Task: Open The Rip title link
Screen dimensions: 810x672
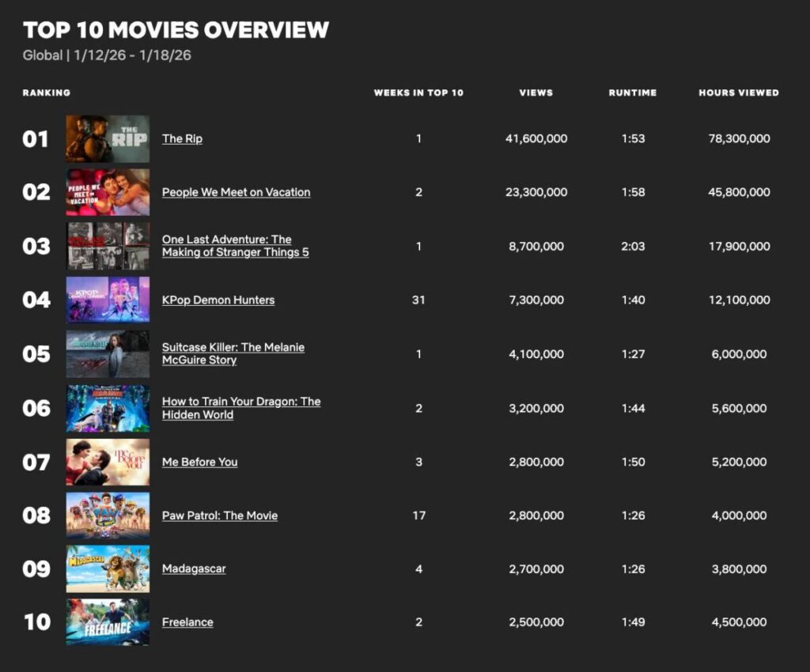Action: tap(182, 139)
